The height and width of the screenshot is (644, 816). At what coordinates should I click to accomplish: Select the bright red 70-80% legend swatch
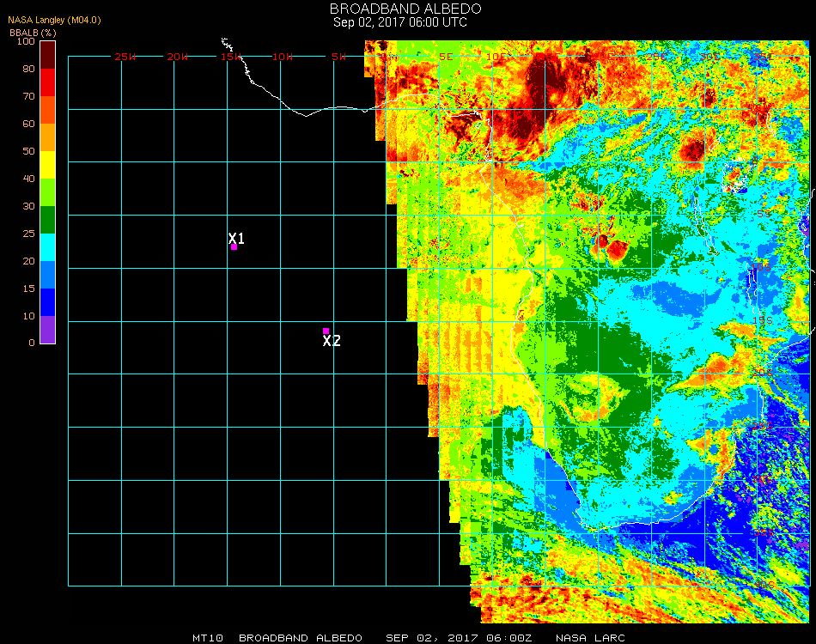tap(48, 82)
